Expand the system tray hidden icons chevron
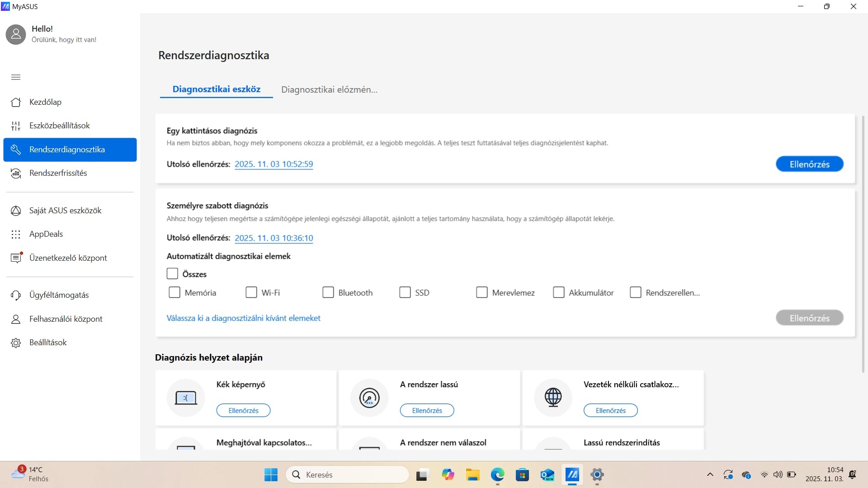 710,474
